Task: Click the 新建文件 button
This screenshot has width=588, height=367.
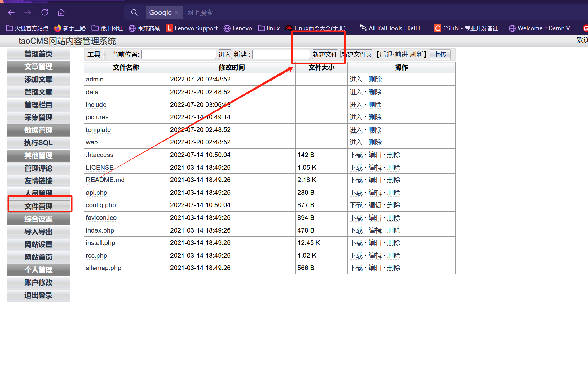Action: [325, 55]
